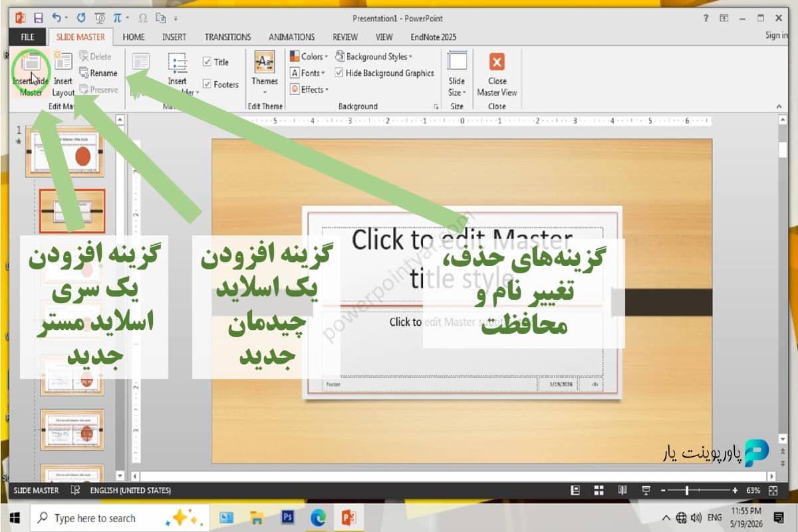
Task: Click Insert Slide Master
Action: (31, 74)
